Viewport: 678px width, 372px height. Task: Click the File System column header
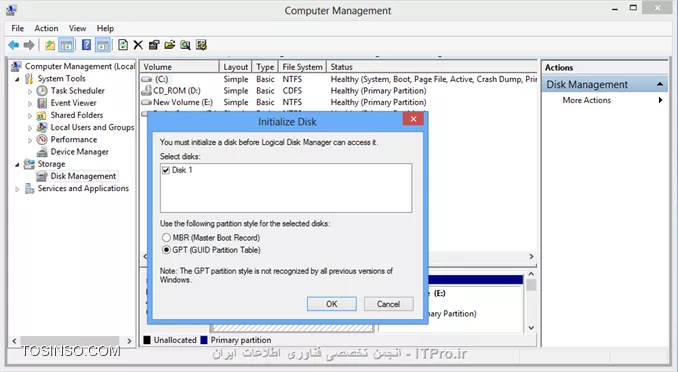point(302,67)
